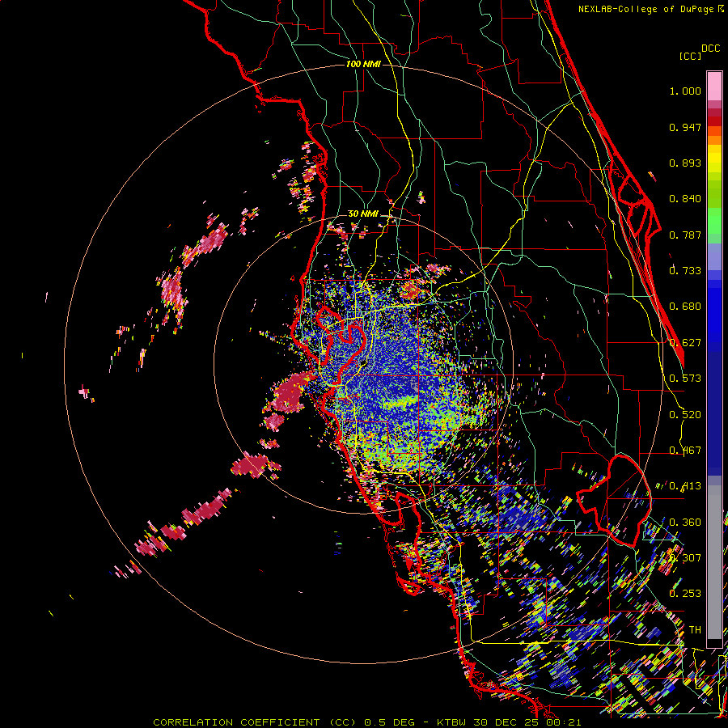The width and height of the screenshot is (728, 728).
Task: Click the 100 NMI range ring label
Action: [363, 64]
